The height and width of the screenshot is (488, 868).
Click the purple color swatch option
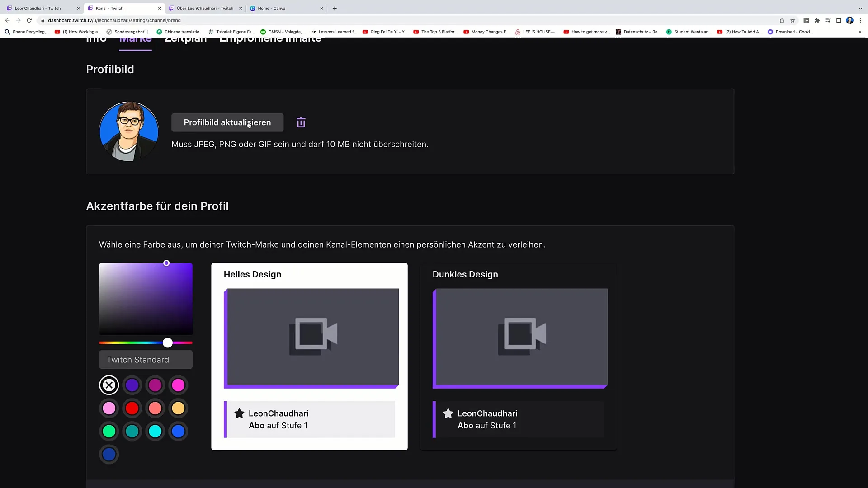(x=132, y=385)
